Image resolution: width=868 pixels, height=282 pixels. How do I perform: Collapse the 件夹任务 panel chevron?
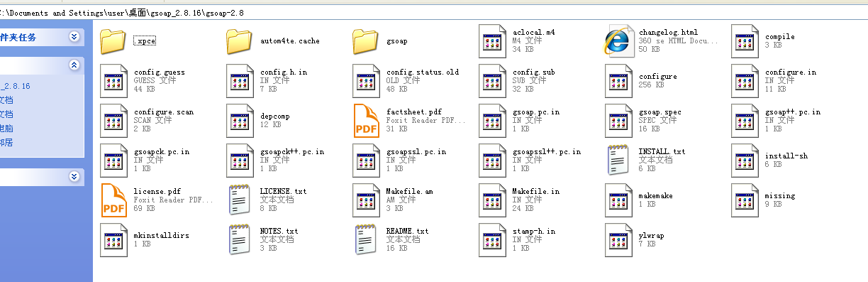(x=74, y=36)
